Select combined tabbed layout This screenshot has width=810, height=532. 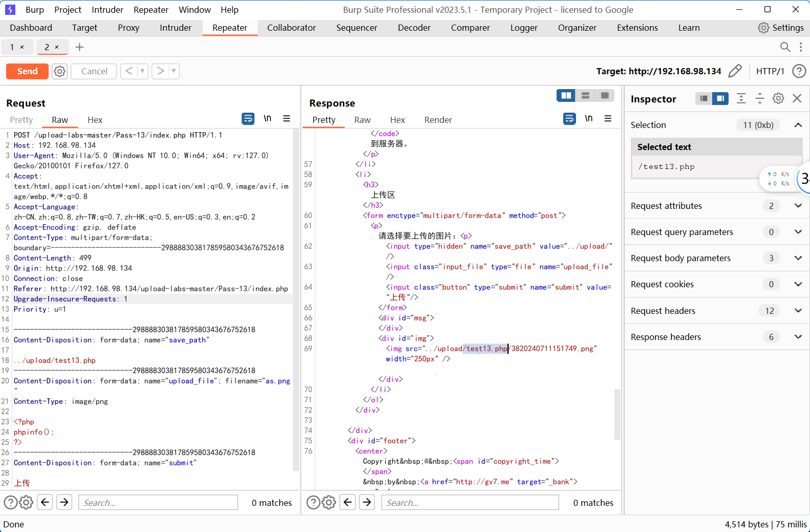click(605, 96)
